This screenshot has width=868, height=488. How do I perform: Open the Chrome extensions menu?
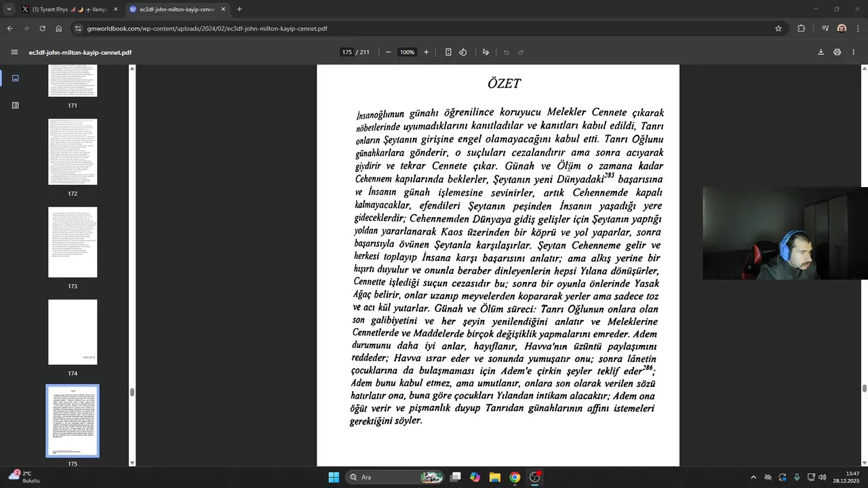[x=802, y=28]
